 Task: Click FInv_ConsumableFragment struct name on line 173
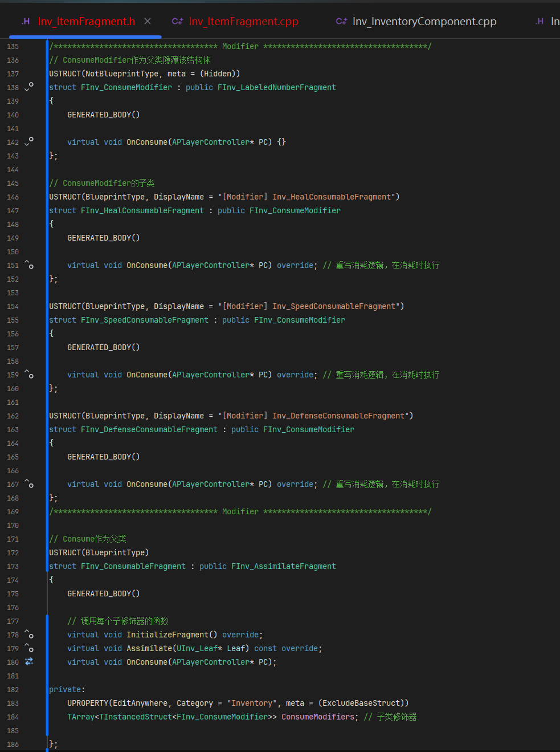tap(133, 566)
